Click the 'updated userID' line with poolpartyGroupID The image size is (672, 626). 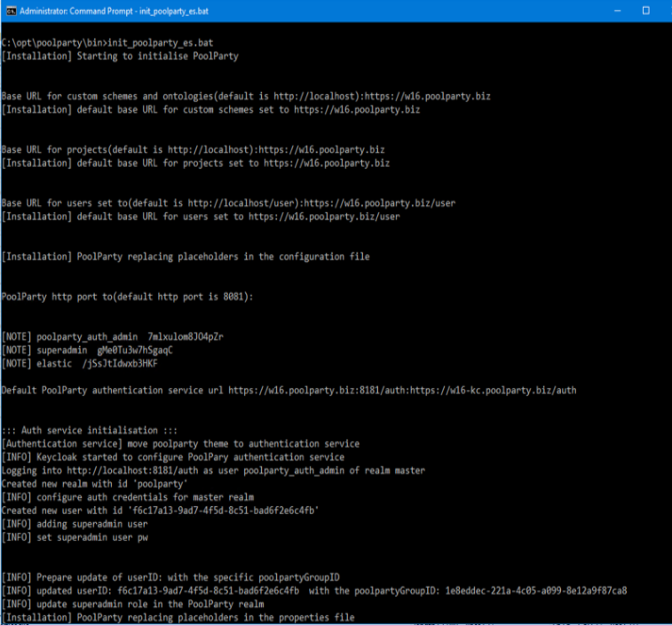314,590
